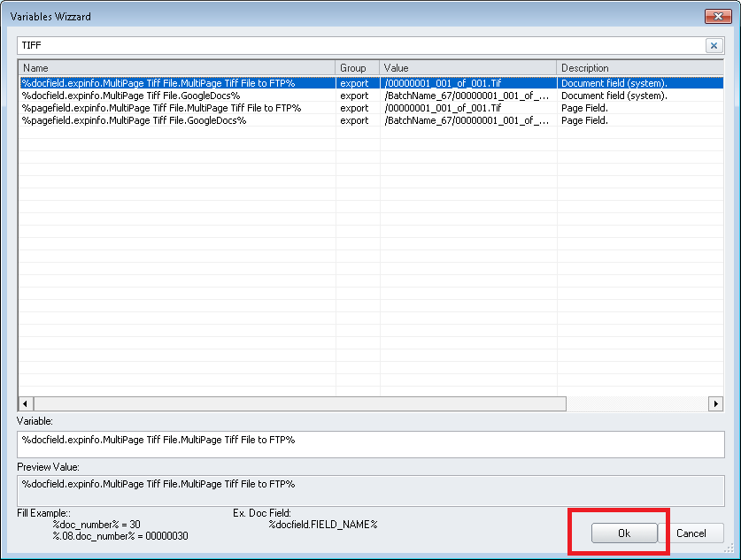
Task: Close the Variables Wizzard window
Action: [x=715, y=16]
